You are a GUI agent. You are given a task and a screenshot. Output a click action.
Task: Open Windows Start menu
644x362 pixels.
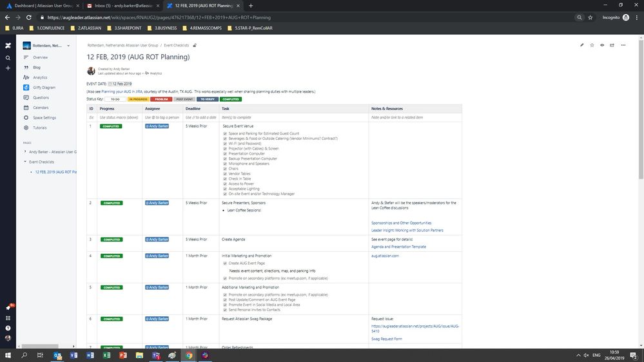pyautogui.click(x=8, y=355)
